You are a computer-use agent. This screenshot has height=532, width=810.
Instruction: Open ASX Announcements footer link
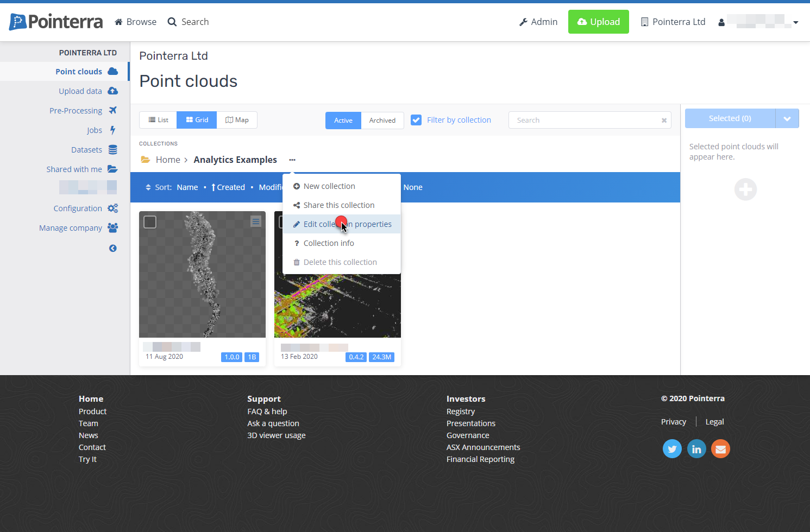click(x=483, y=447)
